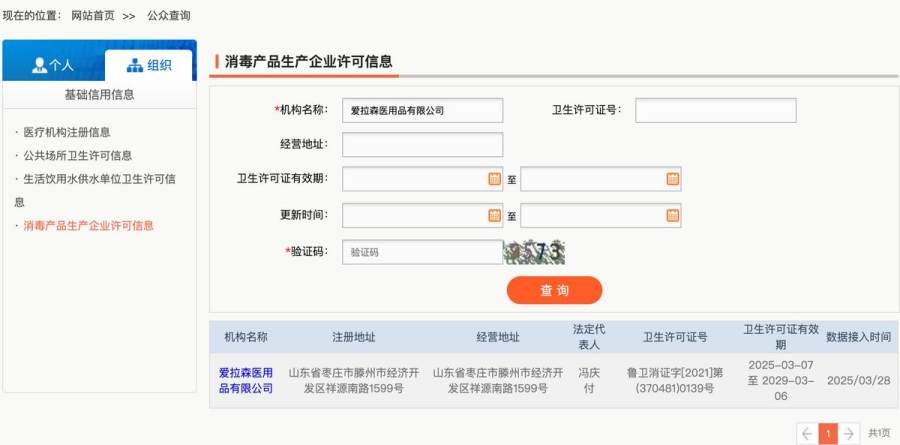Image resolution: width=900 pixels, height=445 pixels.
Task: Open calendar for update time end date
Action: tap(672, 215)
